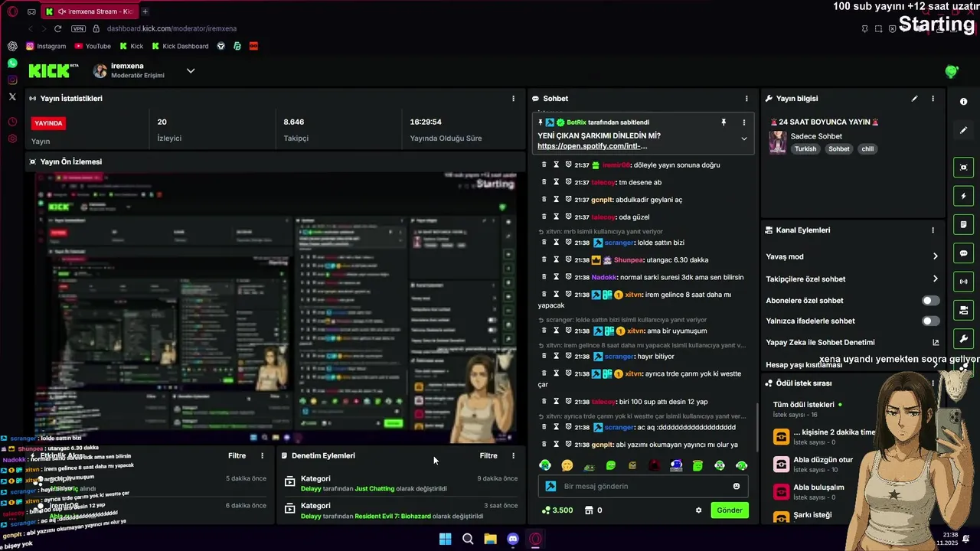Open the Spotify link in pinned message
Image resolution: width=980 pixels, height=551 pixels.
[592, 146]
